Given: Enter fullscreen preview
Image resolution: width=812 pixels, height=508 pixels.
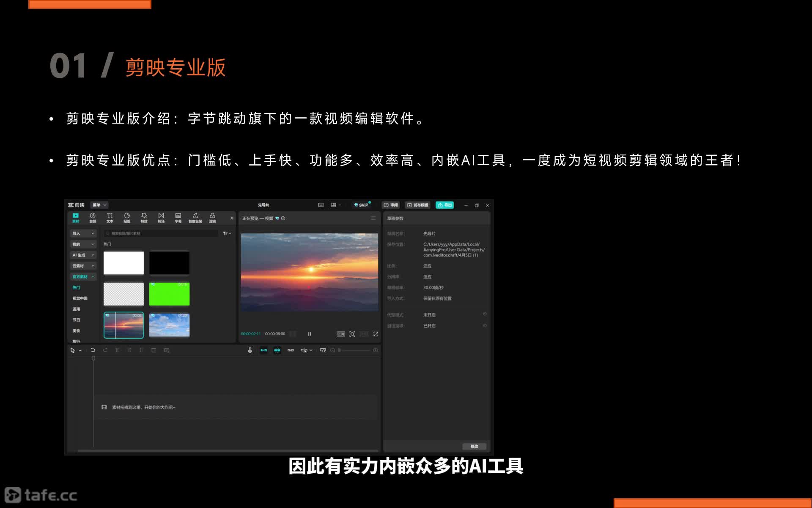Looking at the screenshot, I should tap(376, 334).
